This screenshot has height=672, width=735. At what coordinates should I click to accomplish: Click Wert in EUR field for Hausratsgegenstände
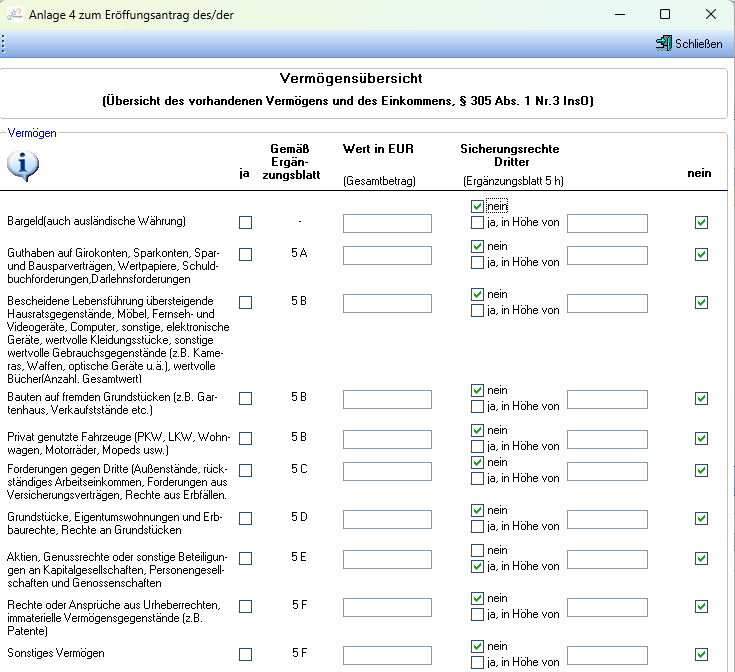387,303
